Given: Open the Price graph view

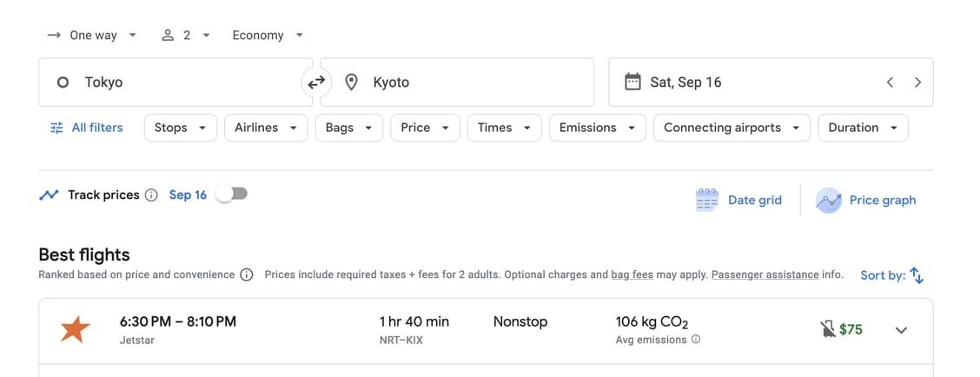Looking at the screenshot, I should pyautogui.click(x=866, y=200).
